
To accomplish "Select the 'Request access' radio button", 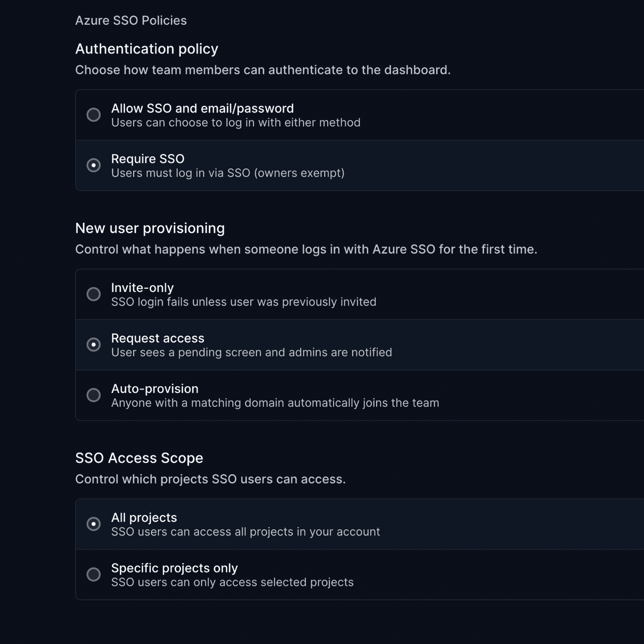I will pos(94,345).
